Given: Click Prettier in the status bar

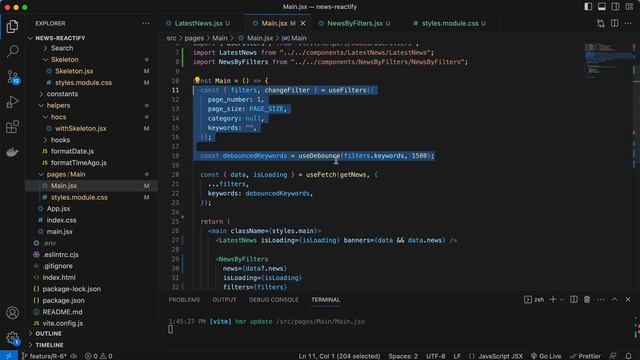Looking at the screenshot, I should 585,356.
